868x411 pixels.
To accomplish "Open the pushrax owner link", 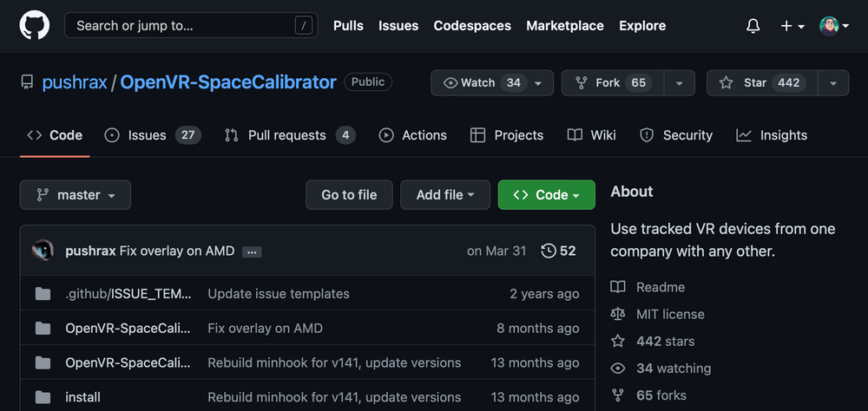I will pyautogui.click(x=75, y=82).
